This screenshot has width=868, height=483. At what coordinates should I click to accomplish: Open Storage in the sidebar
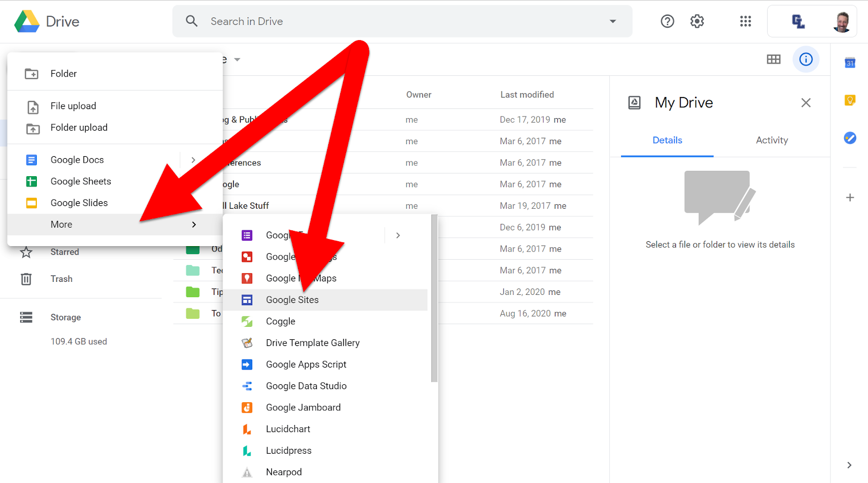[66, 317]
